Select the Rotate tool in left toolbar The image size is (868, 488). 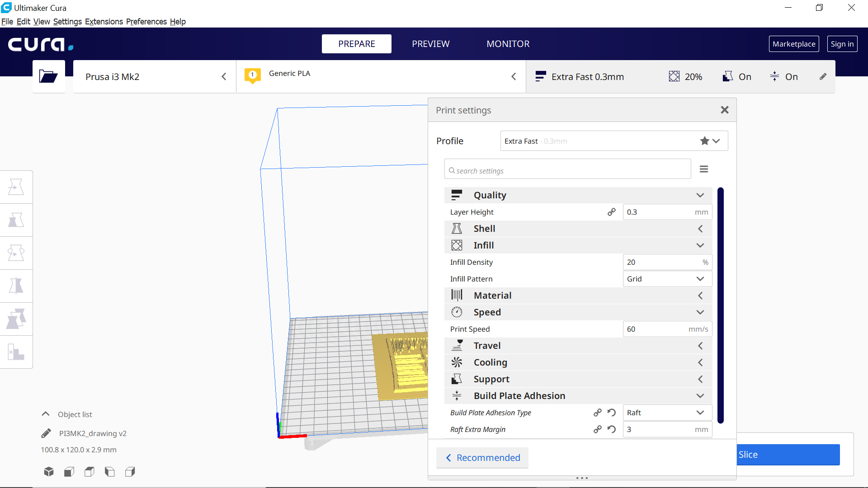coord(16,253)
